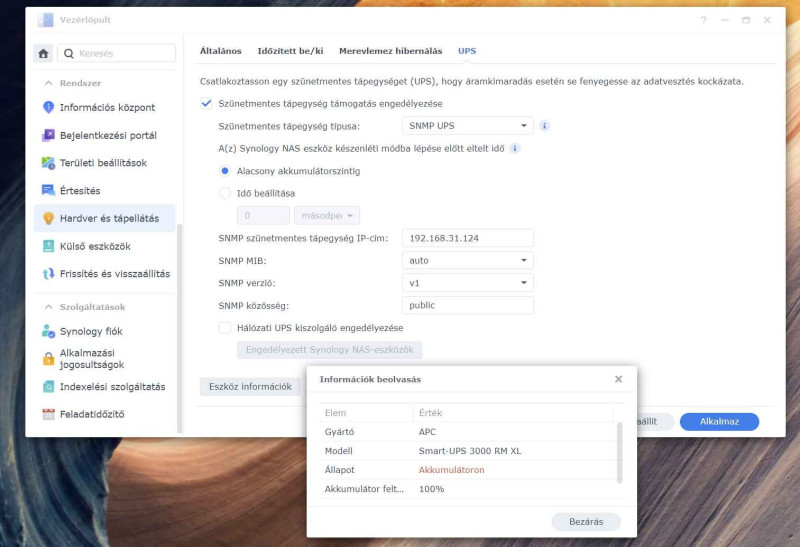Viewport: 800px width, 547px height.
Task: Click the Feladatidőzítő calendar icon
Action: [x=48, y=414]
